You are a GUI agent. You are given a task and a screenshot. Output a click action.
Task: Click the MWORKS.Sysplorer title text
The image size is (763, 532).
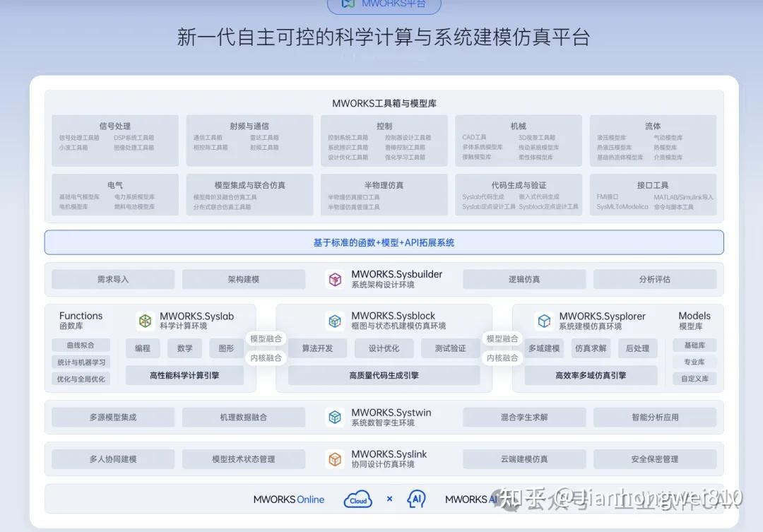(x=602, y=316)
